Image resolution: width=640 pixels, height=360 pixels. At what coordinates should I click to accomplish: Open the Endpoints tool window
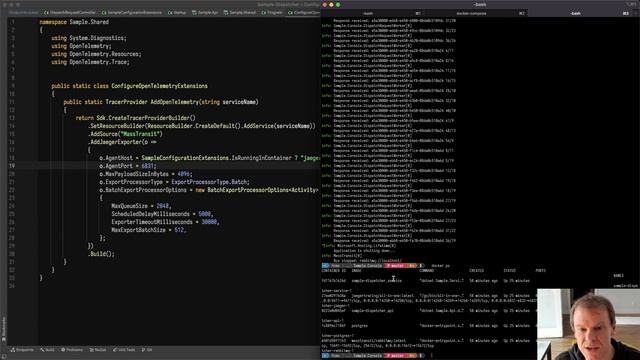tap(22, 350)
